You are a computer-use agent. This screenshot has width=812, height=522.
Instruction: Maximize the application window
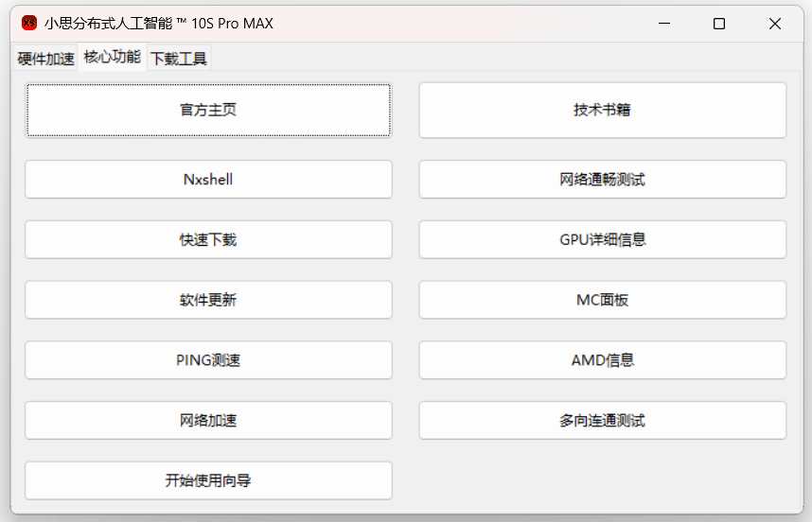(719, 24)
